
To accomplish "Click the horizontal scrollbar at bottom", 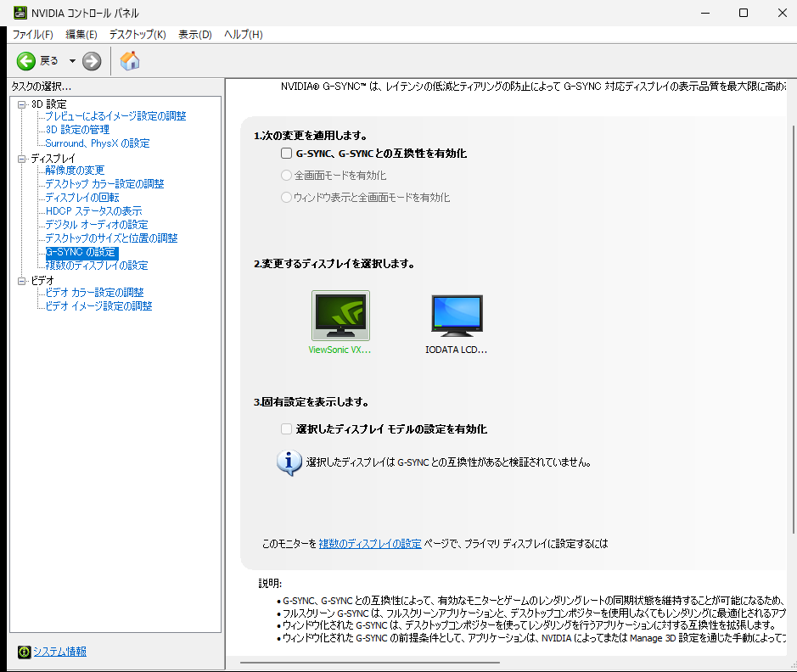I will (x=370, y=663).
